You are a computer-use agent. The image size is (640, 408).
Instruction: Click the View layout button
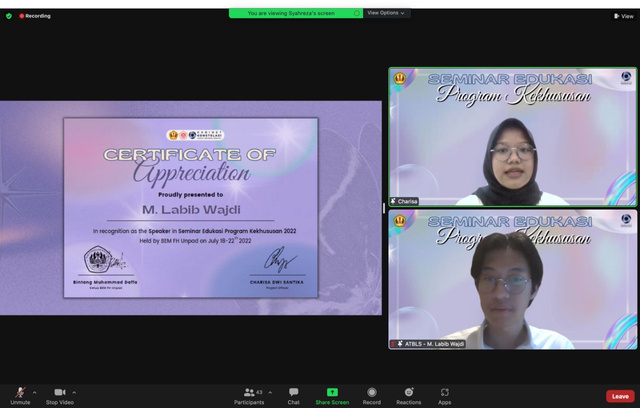[x=623, y=16]
